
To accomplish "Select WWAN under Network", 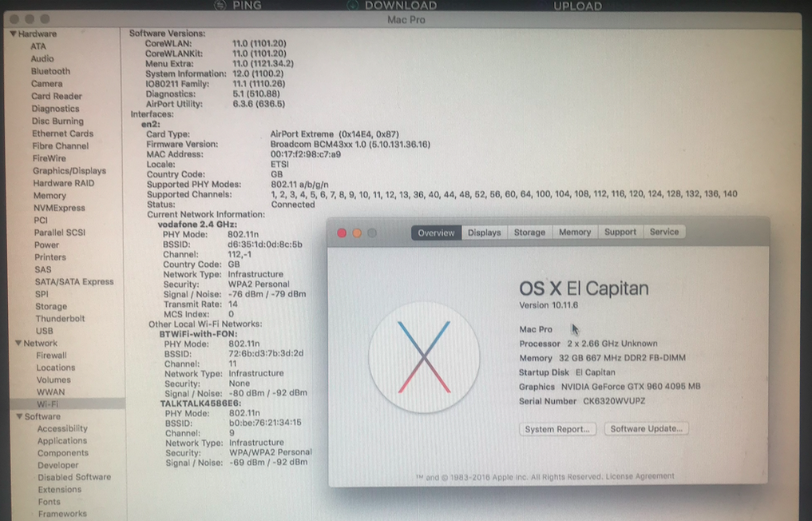I will click(x=51, y=392).
